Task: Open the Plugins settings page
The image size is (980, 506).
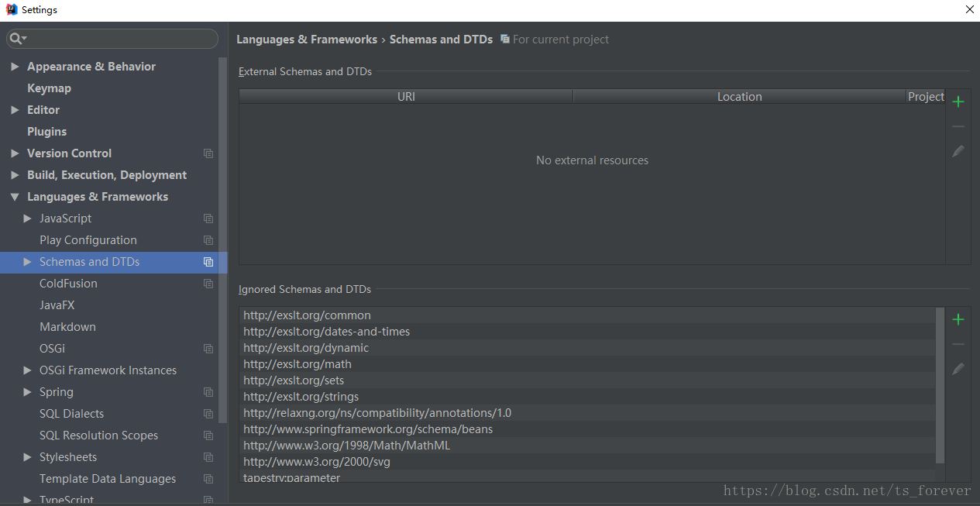Action: [x=46, y=132]
